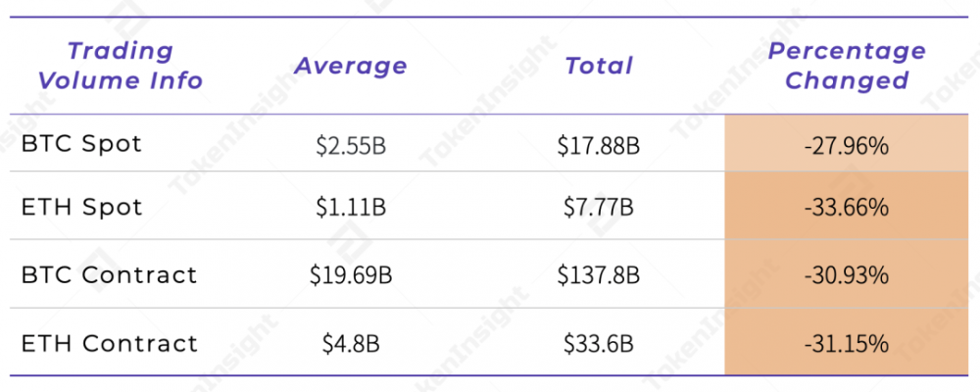The height and width of the screenshot is (392, 980).
Task: Select the Average column header
Action: 351,66
